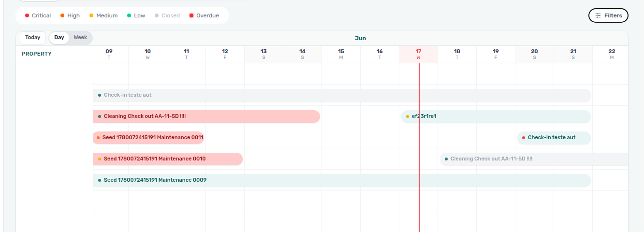This screenshot has width=644, height=232.
Task: Click the red Critical legend dot
Action: (27, 15)
